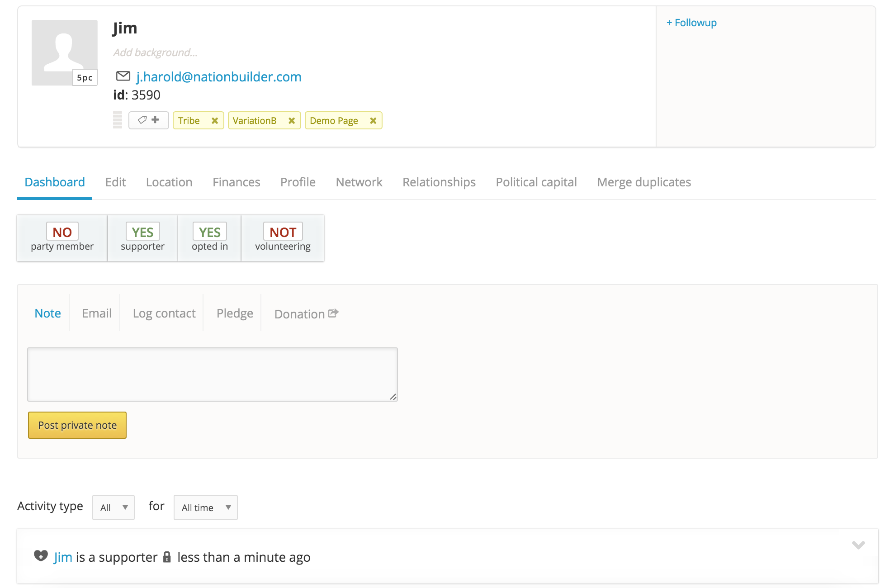Open the All time period dropdown
This screenshot has height=588, width=889.
(x=206, y=507)
